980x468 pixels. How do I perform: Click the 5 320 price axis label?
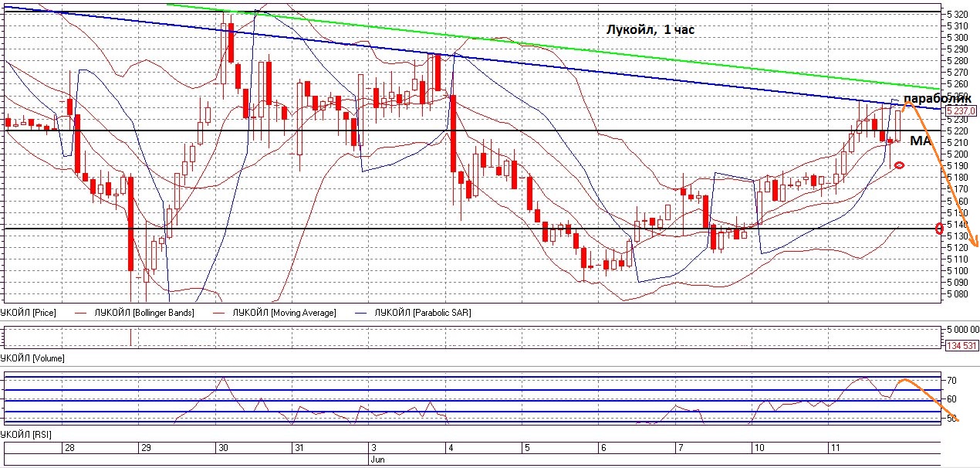(959, 14)
